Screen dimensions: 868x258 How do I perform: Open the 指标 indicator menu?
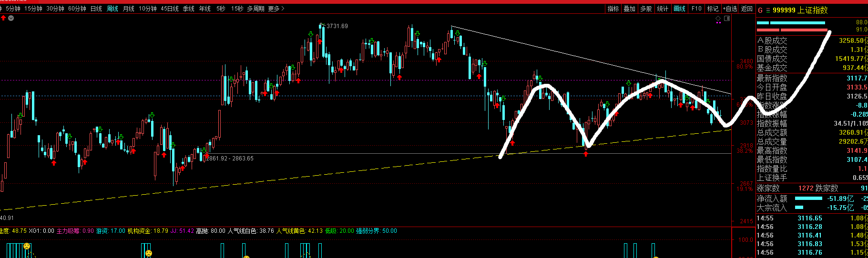click(x=613, y=9)
